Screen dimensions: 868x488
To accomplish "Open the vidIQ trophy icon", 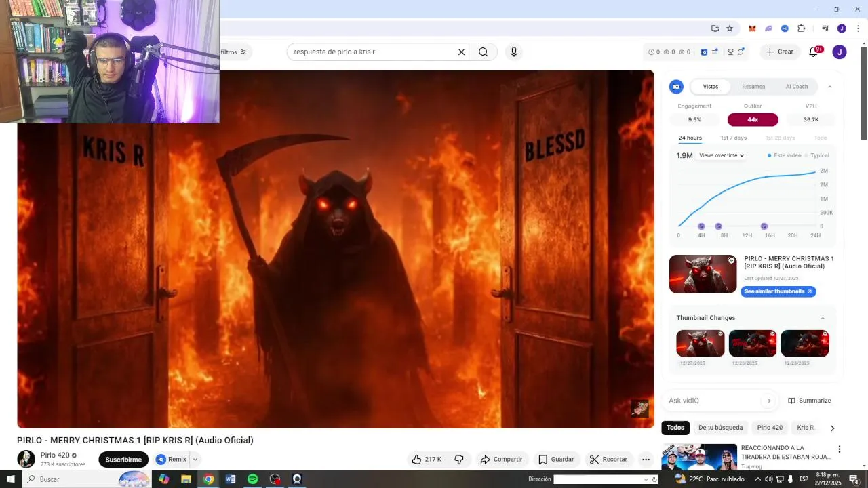I will click(x=730, y=52).
